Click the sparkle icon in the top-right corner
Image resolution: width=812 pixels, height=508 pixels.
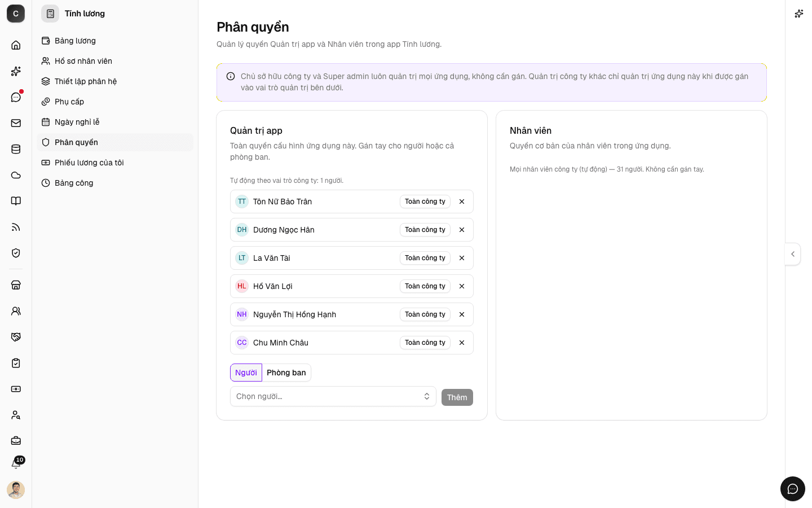(x=798, y=14)
